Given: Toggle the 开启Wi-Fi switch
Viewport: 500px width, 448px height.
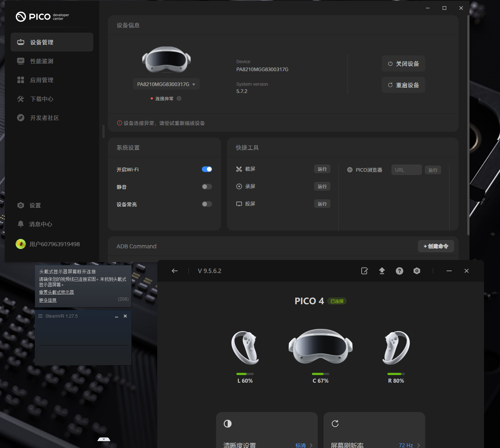Looking at the screenshot, I should coord(207,169).
